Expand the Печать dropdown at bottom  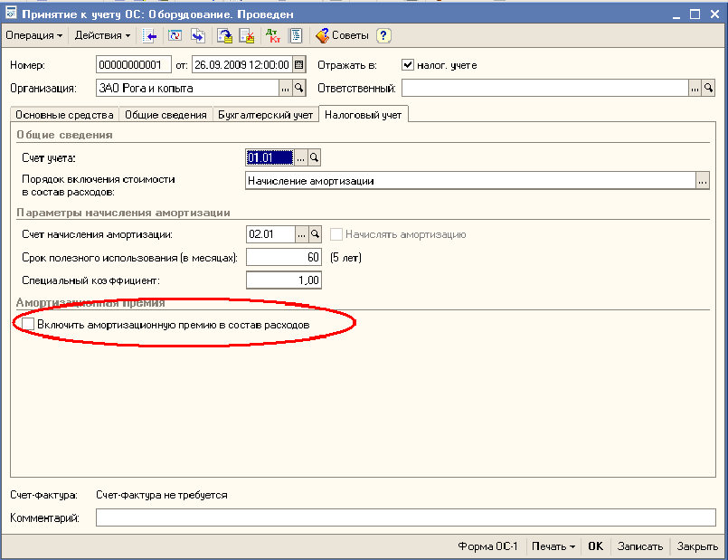[x=554, y=546]
